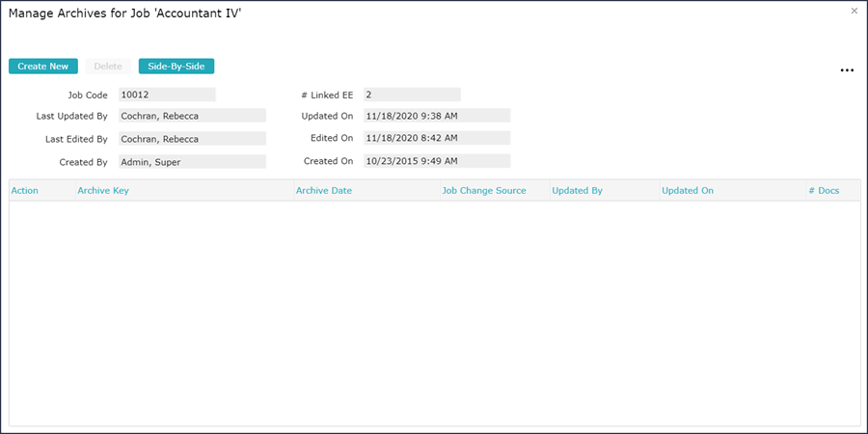Screen dimensions: 868x434
Task: Sort by the Action column header
Action: point(25,191)
